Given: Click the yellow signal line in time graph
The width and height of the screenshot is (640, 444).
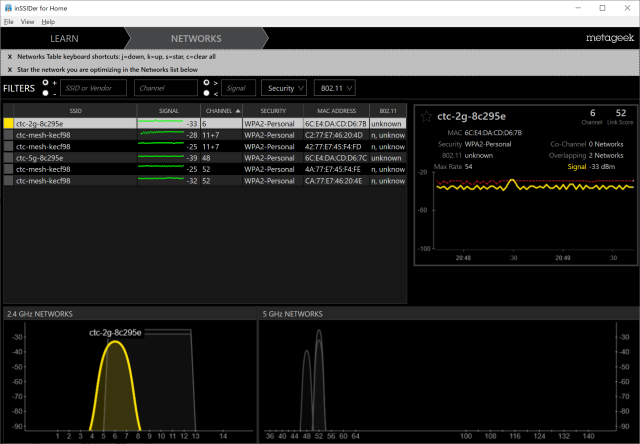Looking at the screenshot, I should (535, 187).
